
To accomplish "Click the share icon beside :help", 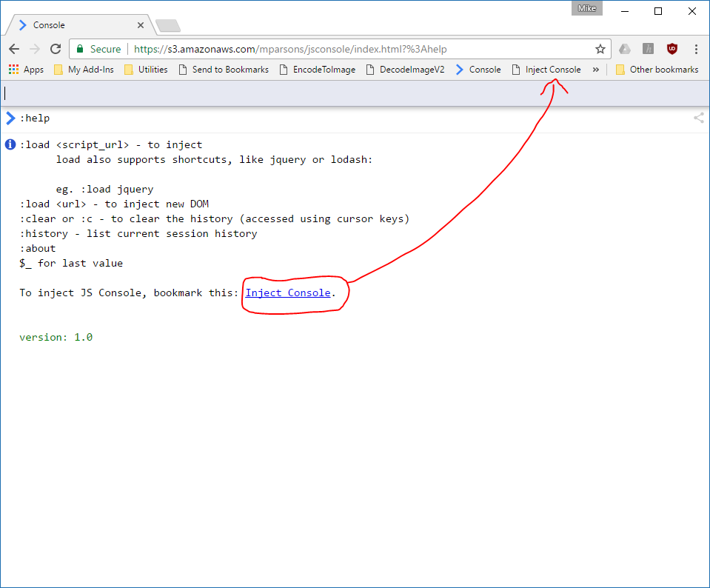I will (x=699, y=118).
